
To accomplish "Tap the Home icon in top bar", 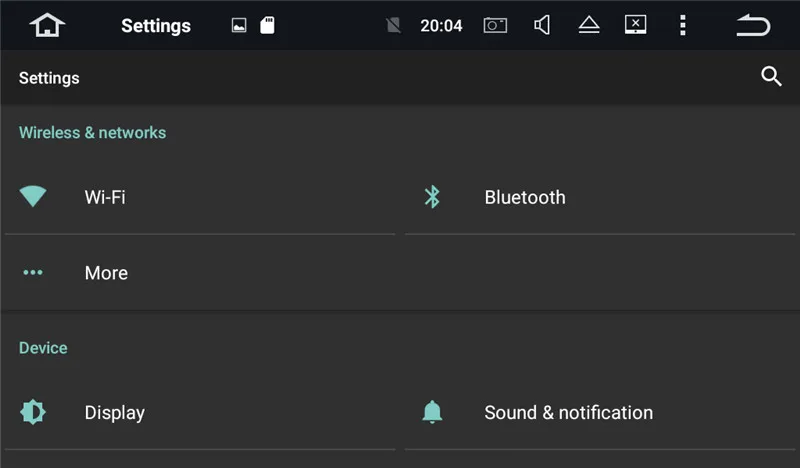I will point(47,25).
